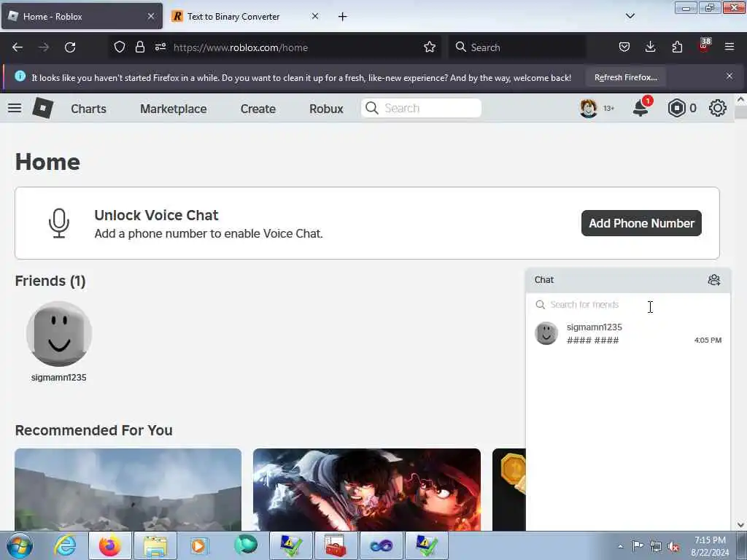Open notifications bell with red badge
The width and height of the screenshot is (747, 560).
point(640,108)
